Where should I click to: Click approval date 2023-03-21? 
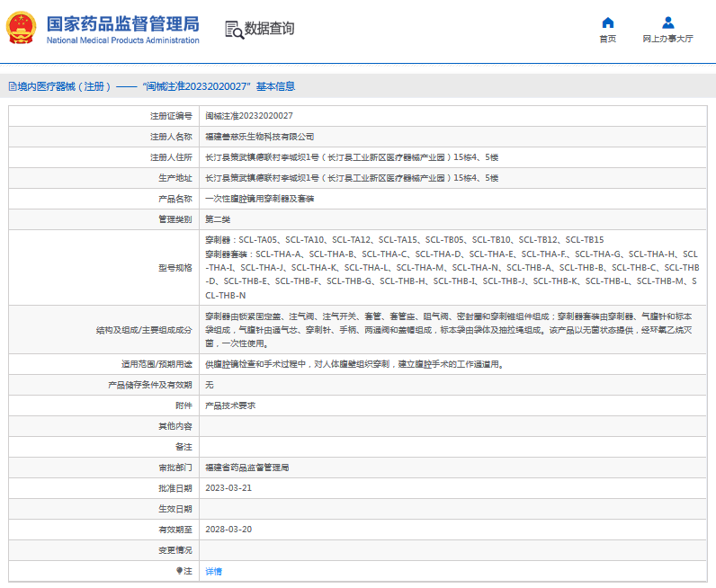pos(228,488)
